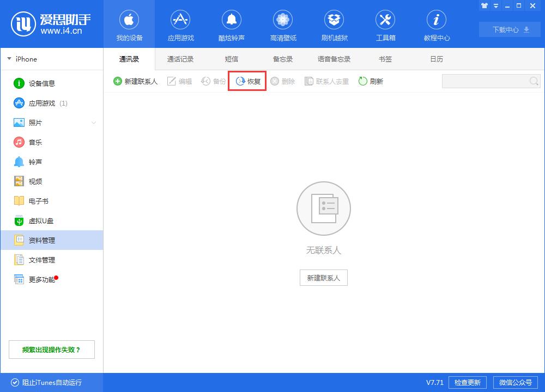Switch to the 备忘录 tab

(282, 59)
